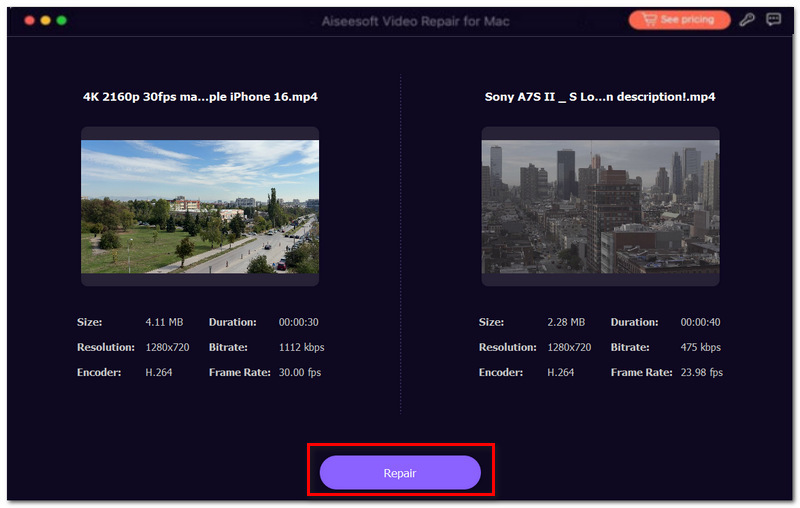800x508 pixels.
Task: Click the 1112 kbps bitrate value
Action: point(302,347)
